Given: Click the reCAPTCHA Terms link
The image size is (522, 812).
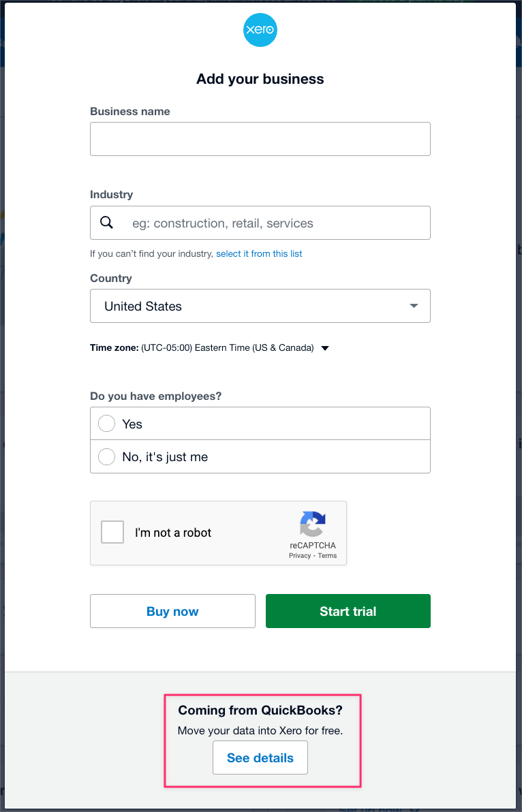Looking at the screenshot, I should tap(327, 555).
